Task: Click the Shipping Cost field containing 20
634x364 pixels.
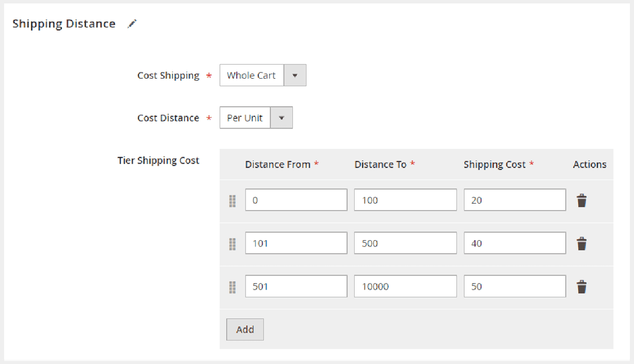Action: pyautogui.click(x=514, y=200)
